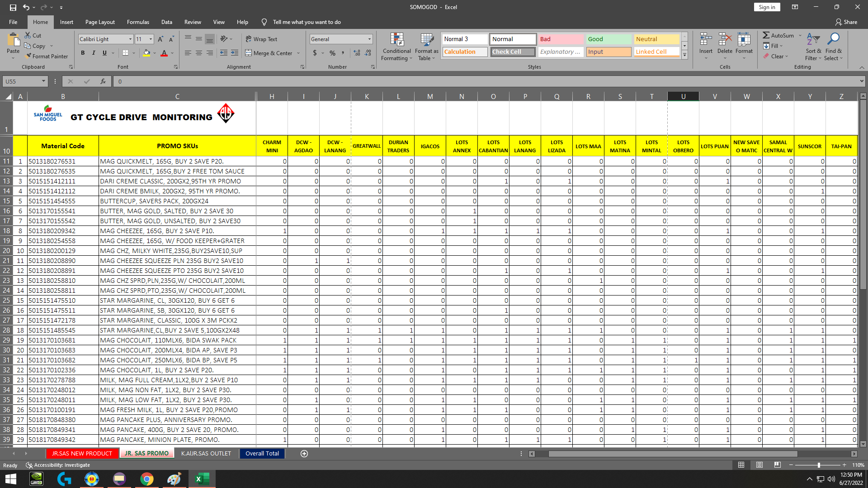Click the Center alignment icon

199,53
